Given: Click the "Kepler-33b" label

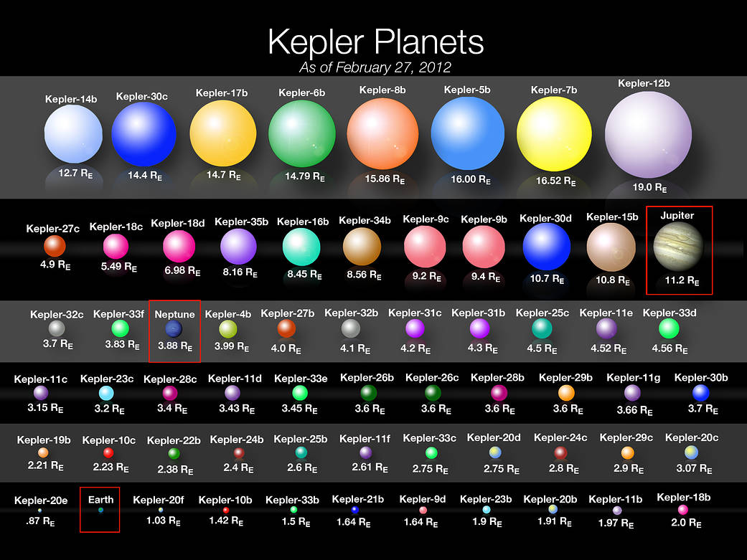Looking at the screenshot, I should [292, 500].
